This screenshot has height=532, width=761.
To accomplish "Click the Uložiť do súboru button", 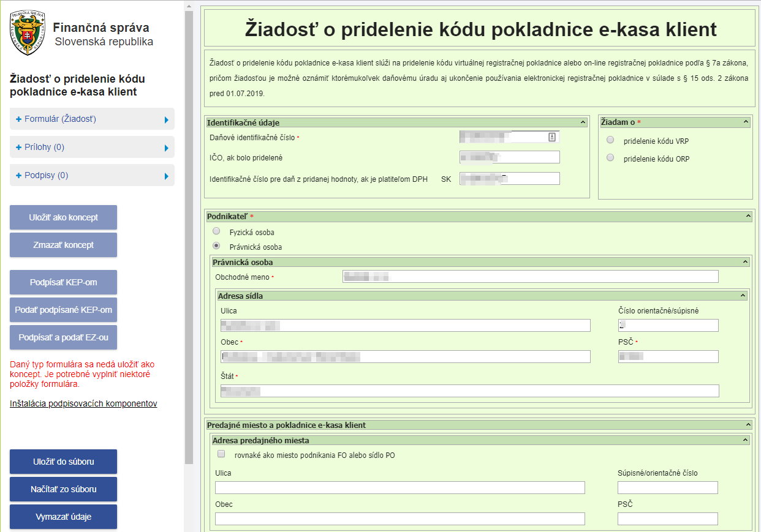I will tap(63, 462).
